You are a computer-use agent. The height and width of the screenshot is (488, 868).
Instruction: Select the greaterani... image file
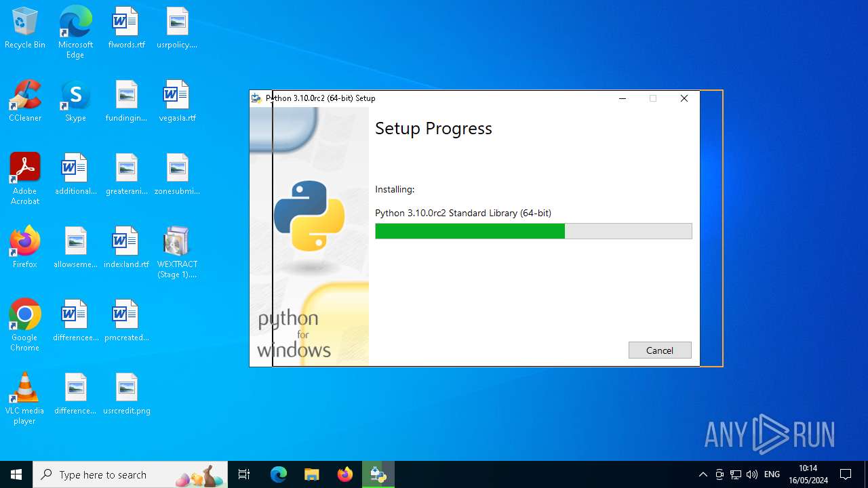click(x=126, y=175)
